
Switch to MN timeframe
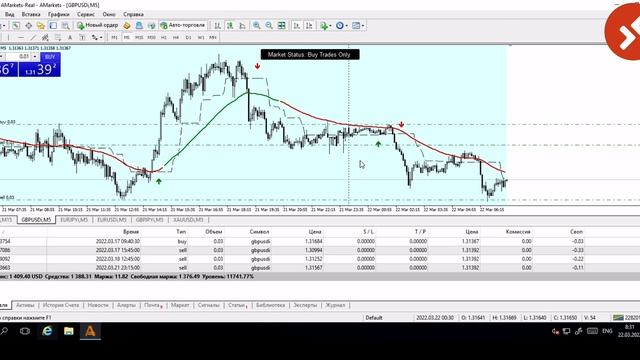pos(213,38)
